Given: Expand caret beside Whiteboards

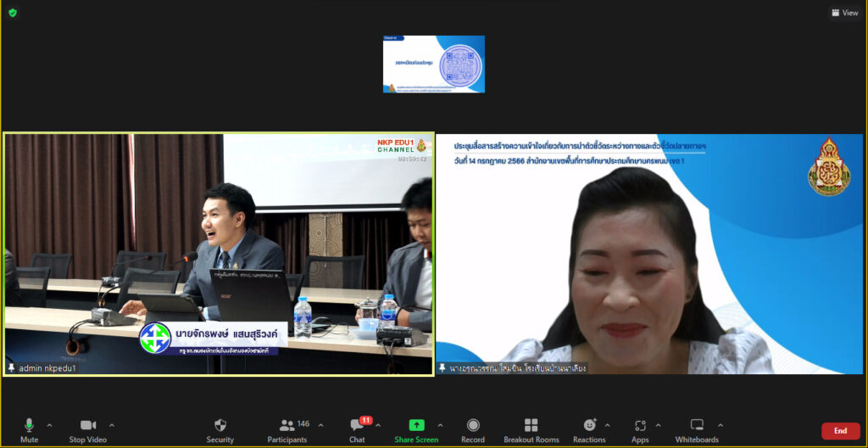Looking at the screenshot, I should click(721, 425).
